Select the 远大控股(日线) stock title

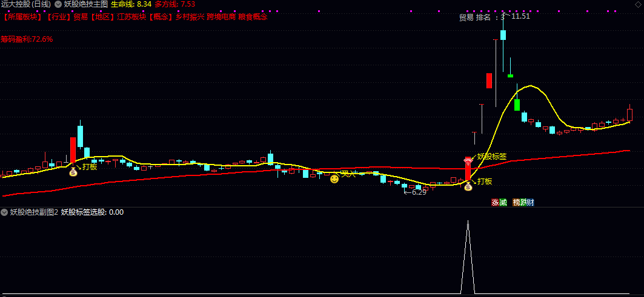coord(25,4)
